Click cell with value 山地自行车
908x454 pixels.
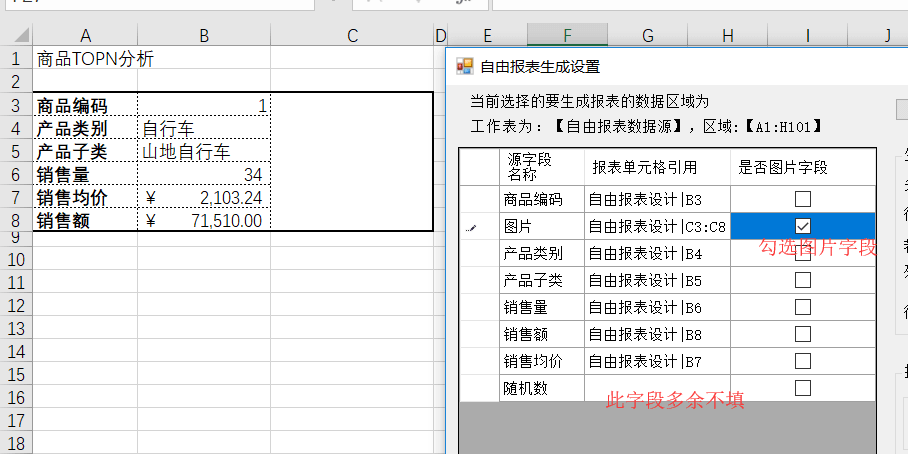click(x=204, y=151)
